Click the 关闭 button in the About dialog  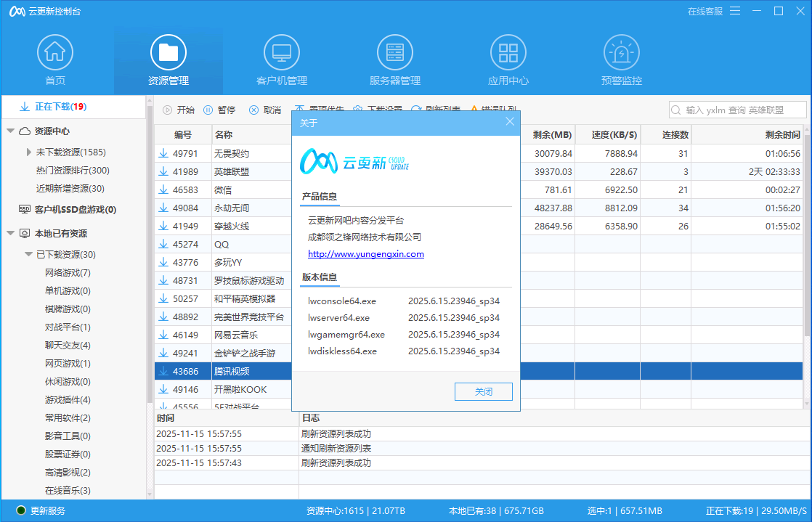pyautogui.click(x=483, y=391)
